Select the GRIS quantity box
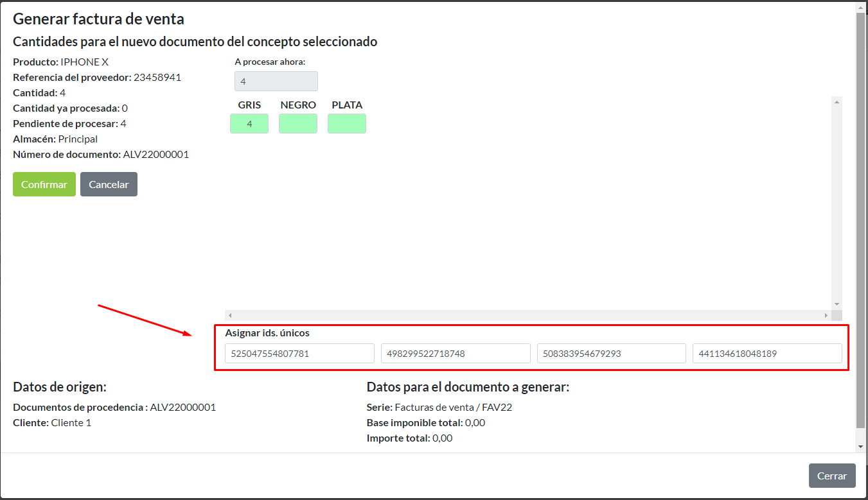 pos(249,124)
